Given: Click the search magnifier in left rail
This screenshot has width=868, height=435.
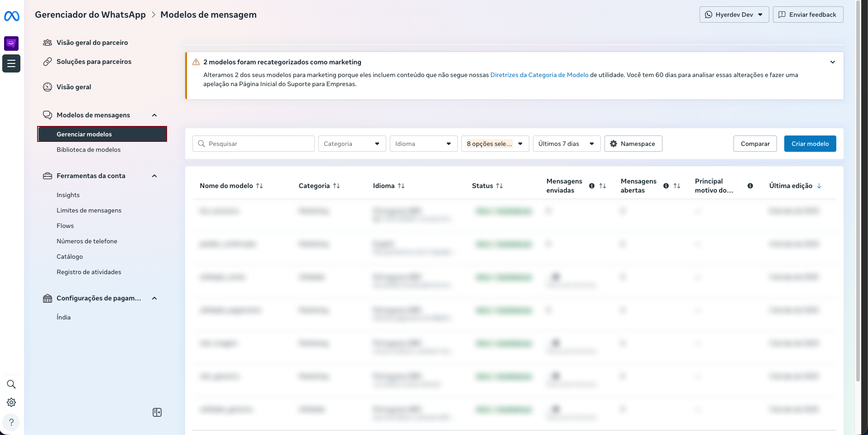Looking at the screenshot, I should pos(11,384).
